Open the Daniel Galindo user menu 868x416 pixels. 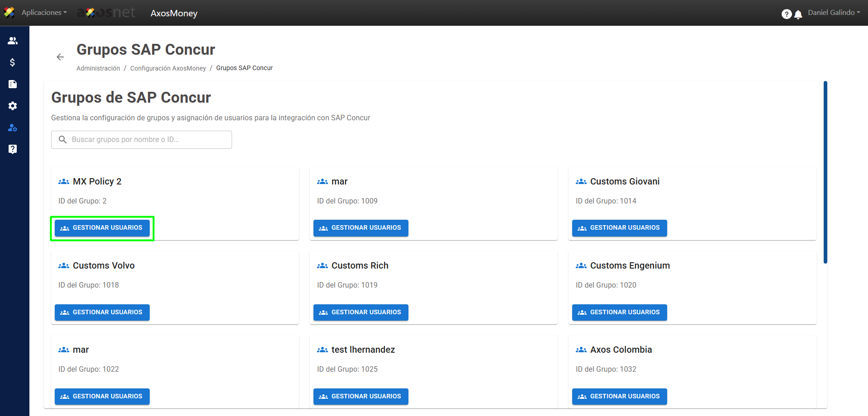point(834,13)
